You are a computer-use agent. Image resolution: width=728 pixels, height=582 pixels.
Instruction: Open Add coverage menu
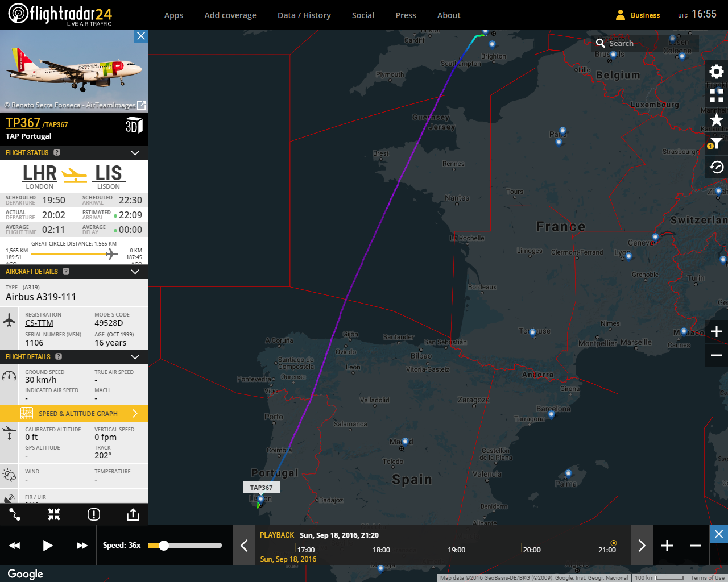pyautogui.click(x=230, y=15)
